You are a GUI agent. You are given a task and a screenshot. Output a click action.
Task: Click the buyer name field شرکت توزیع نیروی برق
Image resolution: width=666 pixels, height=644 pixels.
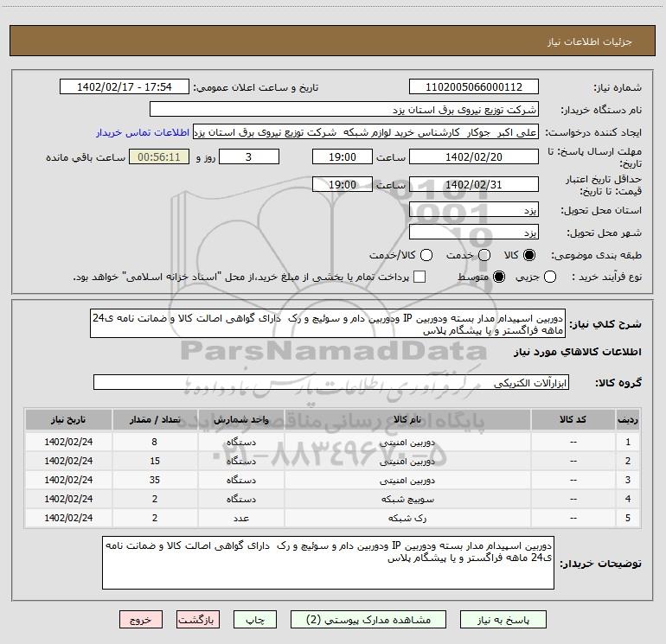pyautogui.click(x=344, y=110)
